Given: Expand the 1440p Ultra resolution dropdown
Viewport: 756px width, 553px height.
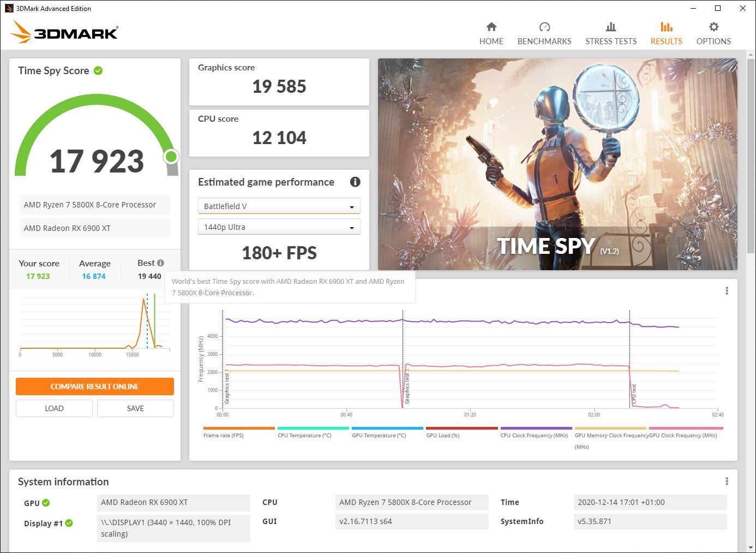Looking at the screenshot, I should pos(279,227).
